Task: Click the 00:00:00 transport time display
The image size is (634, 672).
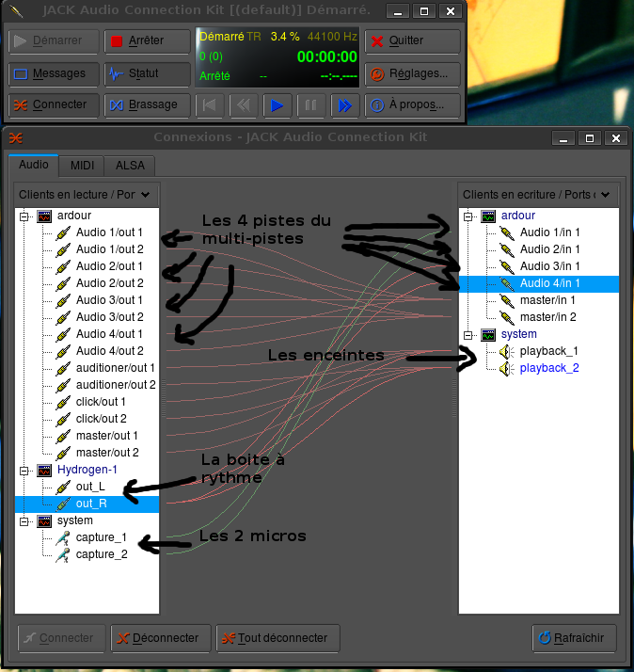Action: coord(326,57)
